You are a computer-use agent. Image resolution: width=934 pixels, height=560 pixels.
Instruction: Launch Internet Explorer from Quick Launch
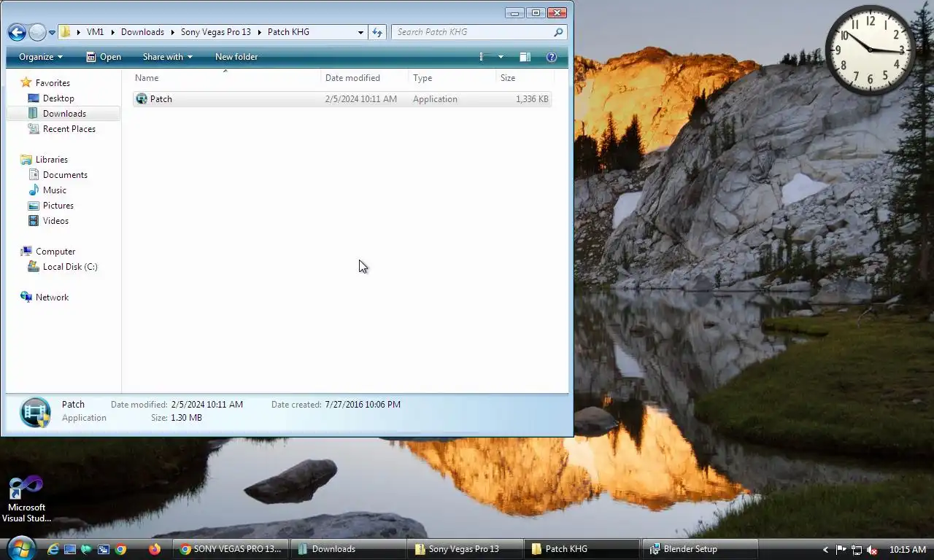coord(53,549)
